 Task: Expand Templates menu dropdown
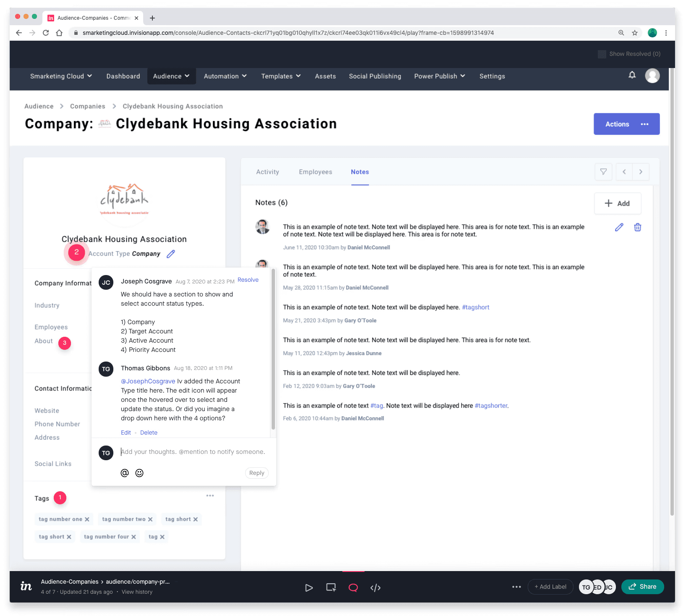point(281,76)
